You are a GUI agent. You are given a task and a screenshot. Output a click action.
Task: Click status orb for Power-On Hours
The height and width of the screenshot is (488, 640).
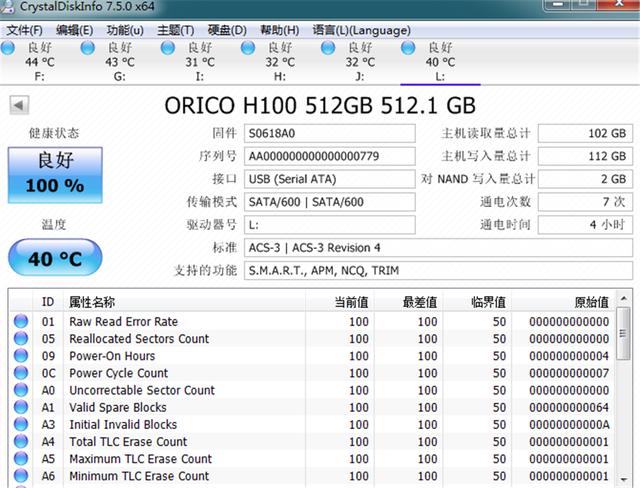21,355
